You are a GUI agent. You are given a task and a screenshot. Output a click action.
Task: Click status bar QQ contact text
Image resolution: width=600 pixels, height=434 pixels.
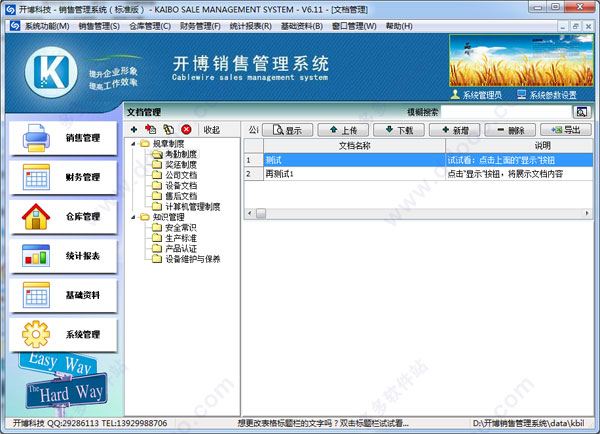pos(90,423)
